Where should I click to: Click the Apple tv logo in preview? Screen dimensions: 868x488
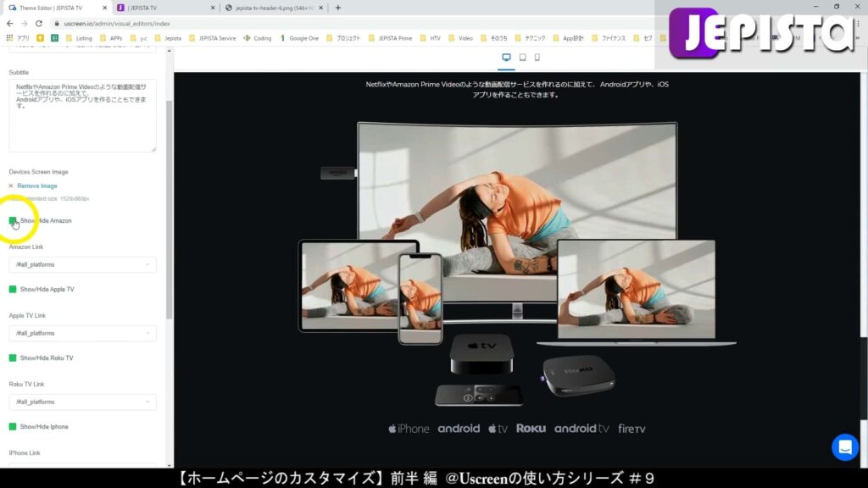point(498,428)
